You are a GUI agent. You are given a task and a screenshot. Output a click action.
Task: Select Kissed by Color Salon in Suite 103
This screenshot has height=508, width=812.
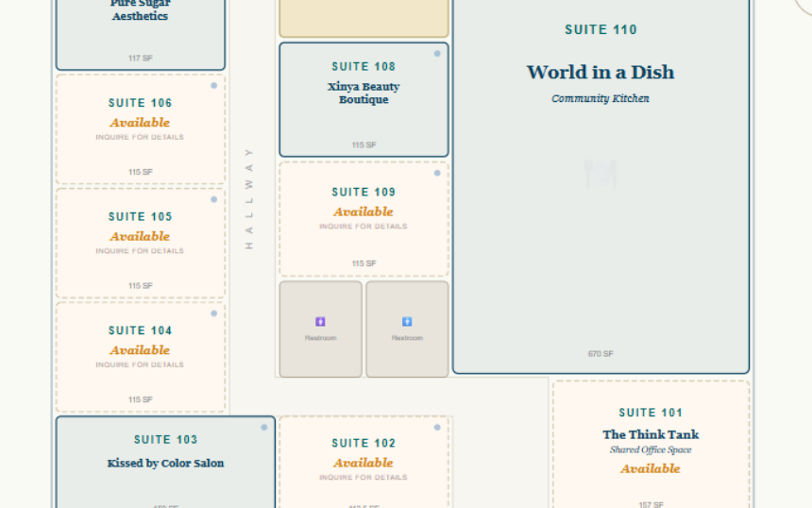(165, 464)
